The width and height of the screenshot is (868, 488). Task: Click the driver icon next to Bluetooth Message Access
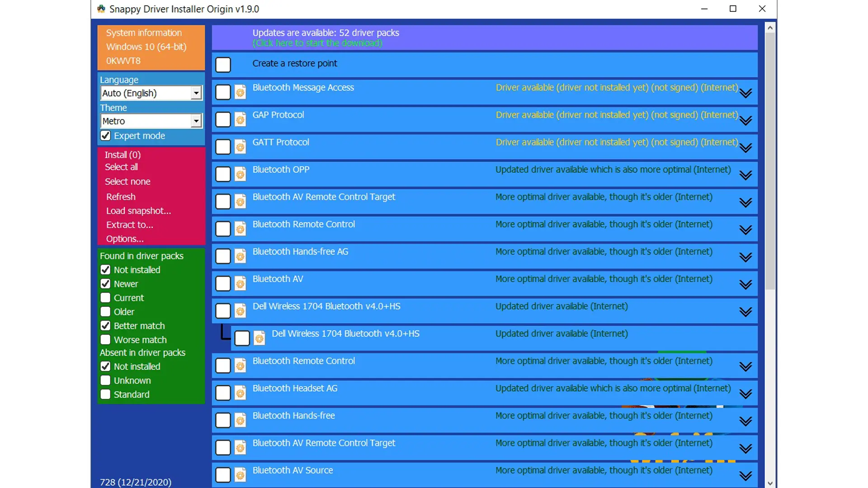(x=240, y=93)
